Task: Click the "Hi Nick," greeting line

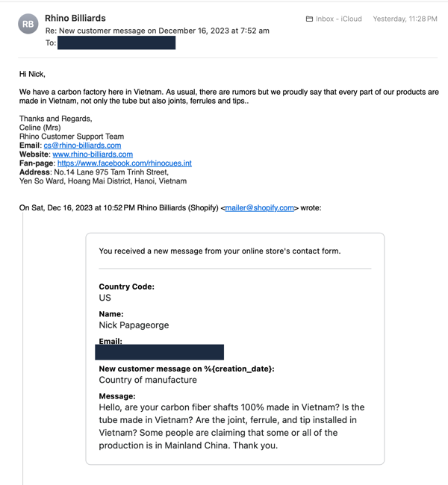Action: click(32, 74)
